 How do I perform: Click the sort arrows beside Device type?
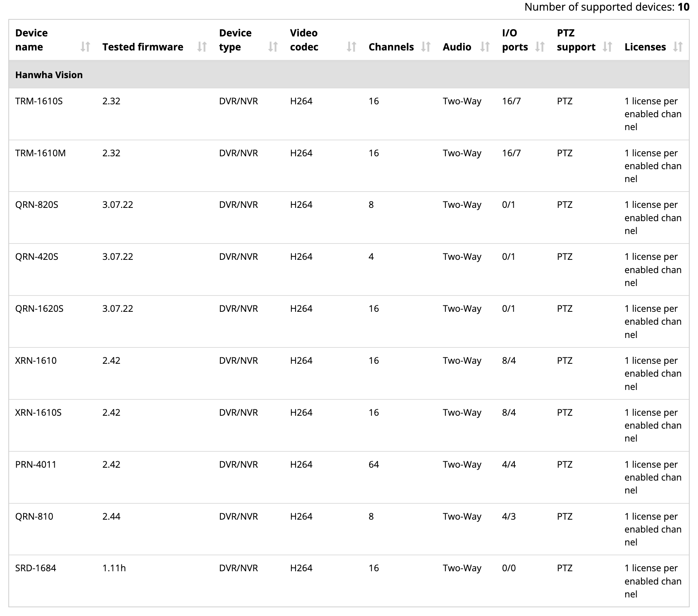[x=273, y=47]
